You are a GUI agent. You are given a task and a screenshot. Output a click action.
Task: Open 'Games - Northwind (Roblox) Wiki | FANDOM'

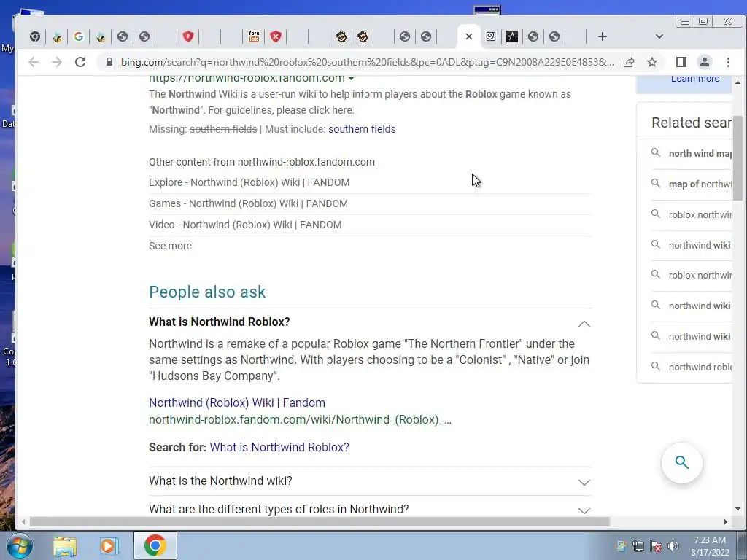(248, 203)
